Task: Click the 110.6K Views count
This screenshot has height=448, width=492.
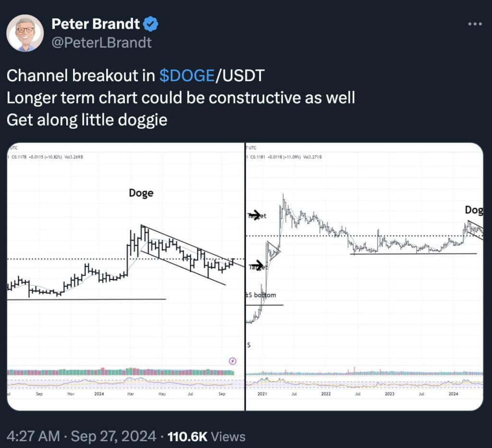Action: point(207,436)
